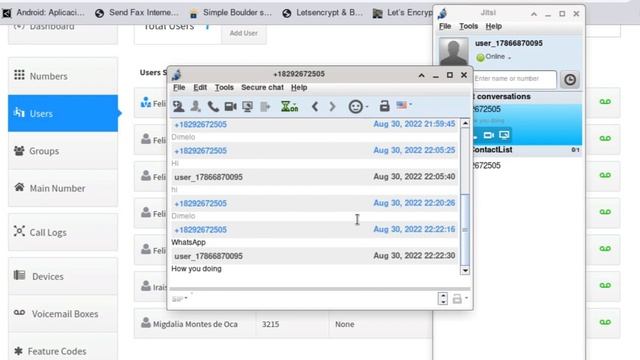Open the Online status dropdown

point(494,57)
